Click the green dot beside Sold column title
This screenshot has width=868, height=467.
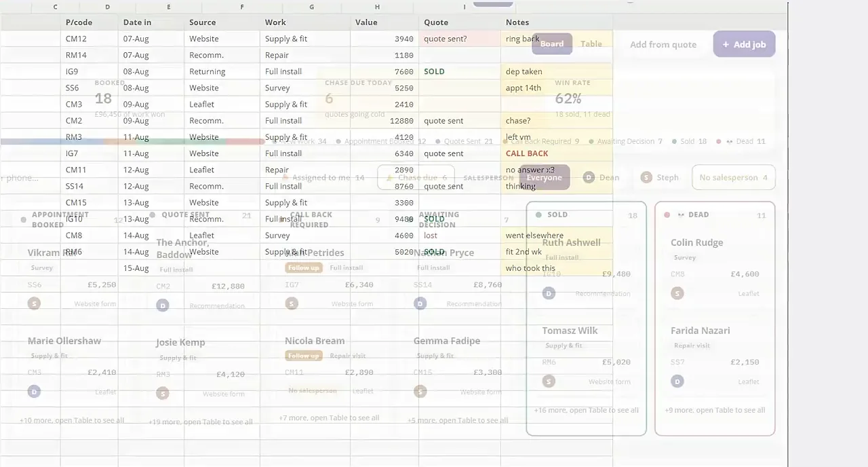[x=538, y=214]
